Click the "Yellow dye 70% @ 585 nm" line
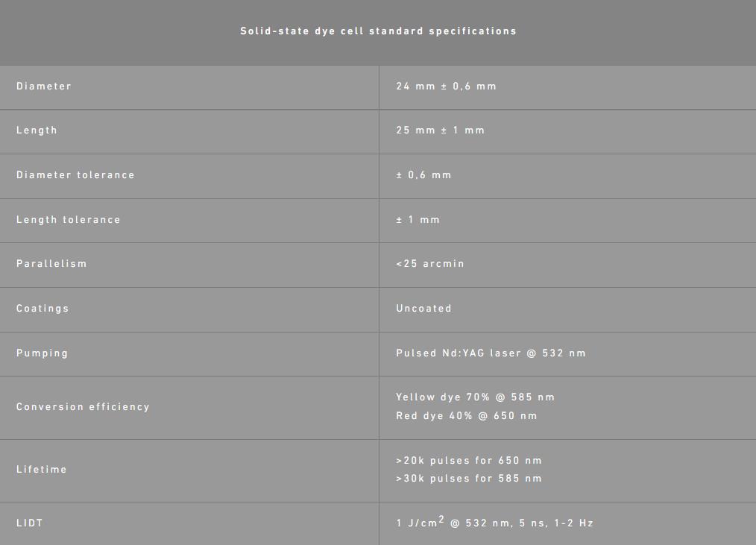The height and width of the screenshot is (545, 756). (475, 397)
